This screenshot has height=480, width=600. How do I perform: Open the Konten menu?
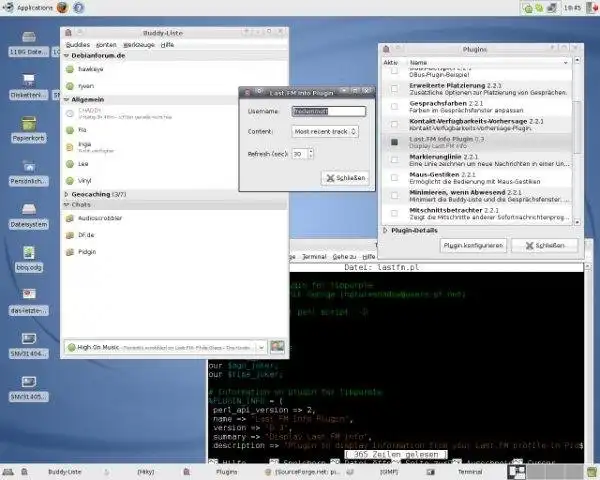point(106,45)
